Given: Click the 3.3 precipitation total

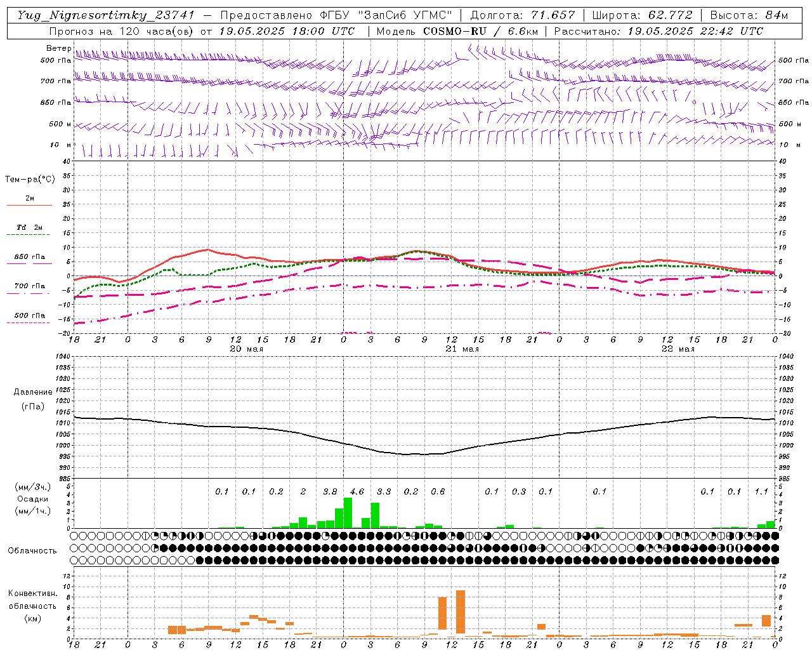Looking at the screenshot, I should tap(384, 491).
